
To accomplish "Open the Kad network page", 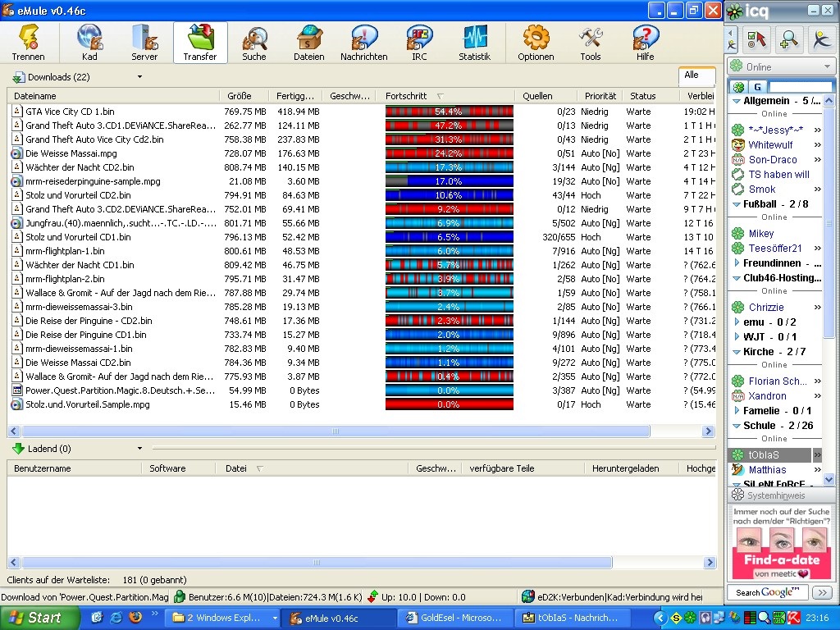I will pyautogui.click(x=89, y=43).
